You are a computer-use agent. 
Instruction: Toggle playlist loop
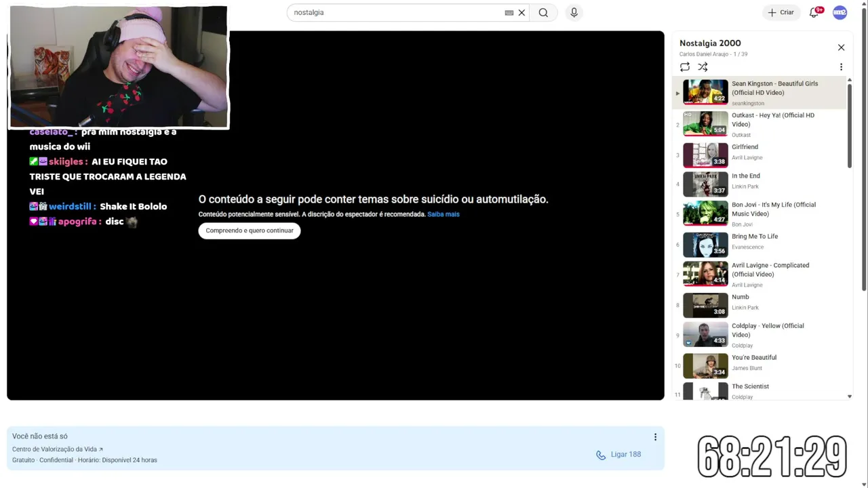[x=685, y=67]
